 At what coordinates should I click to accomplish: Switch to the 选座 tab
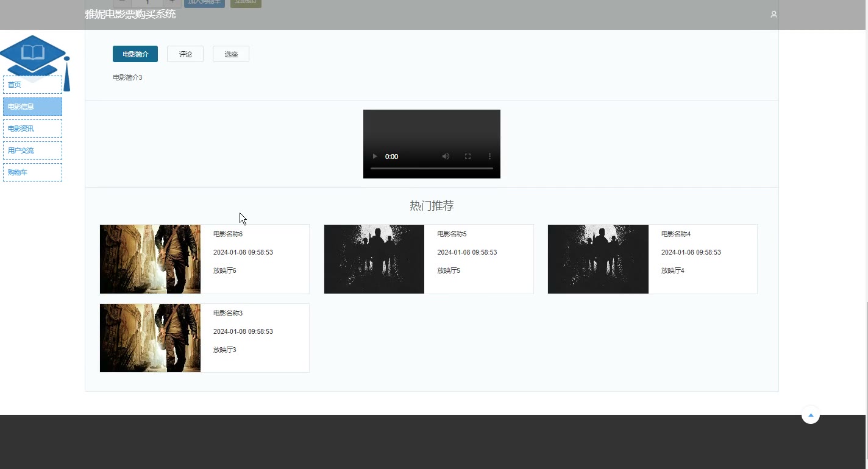[x=231, y=54]
